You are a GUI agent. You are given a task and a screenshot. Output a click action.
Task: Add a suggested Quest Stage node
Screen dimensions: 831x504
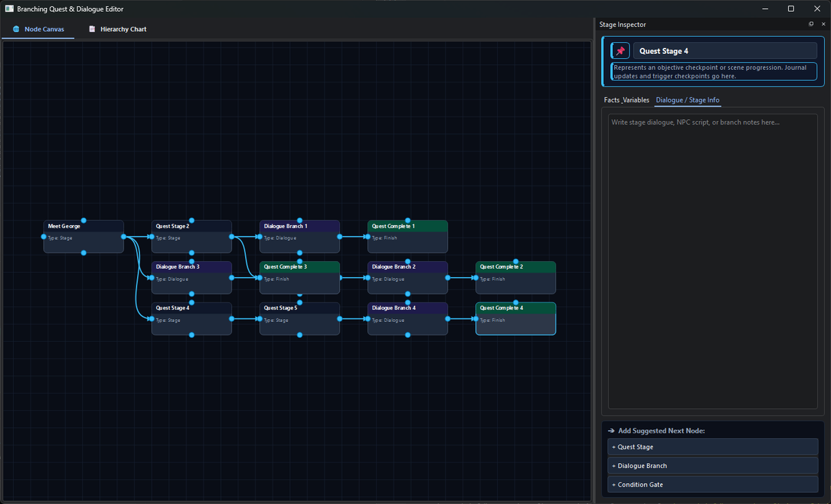713,447
